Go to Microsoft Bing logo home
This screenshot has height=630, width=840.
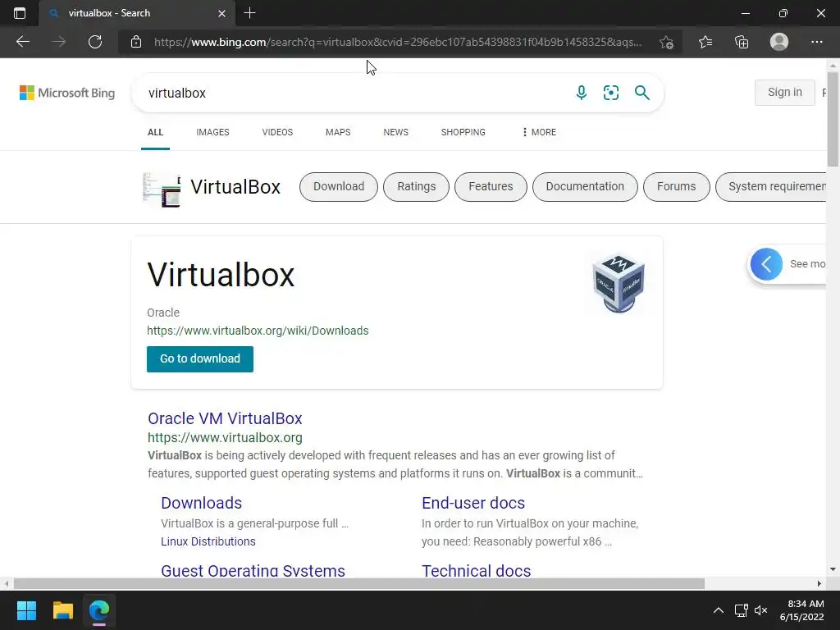(x=67, y=93)
